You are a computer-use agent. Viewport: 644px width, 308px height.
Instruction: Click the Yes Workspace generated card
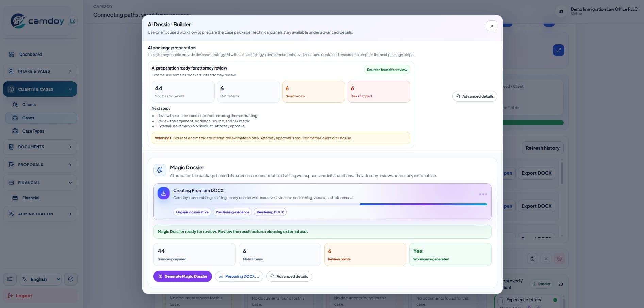450,255
